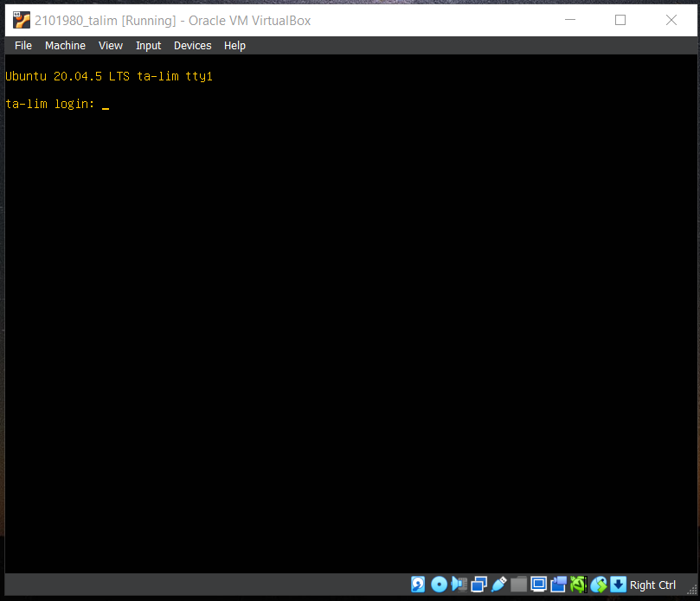Click the optical disc drive icon

(x=439, y=585)
